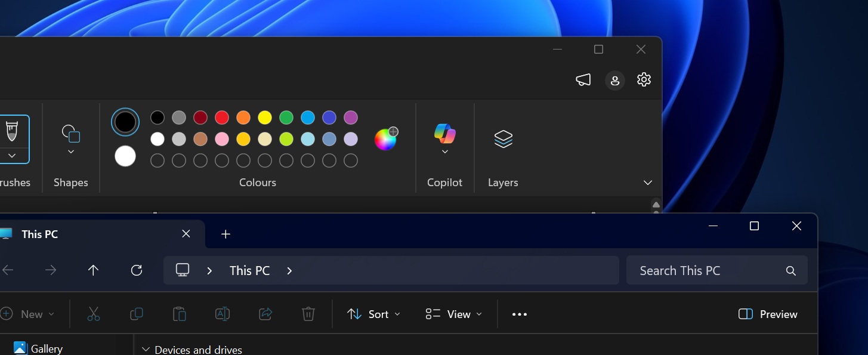Add a new File Explorer tab
The image size is (868, 355).
pyautogui.click(x=226, y=234)
